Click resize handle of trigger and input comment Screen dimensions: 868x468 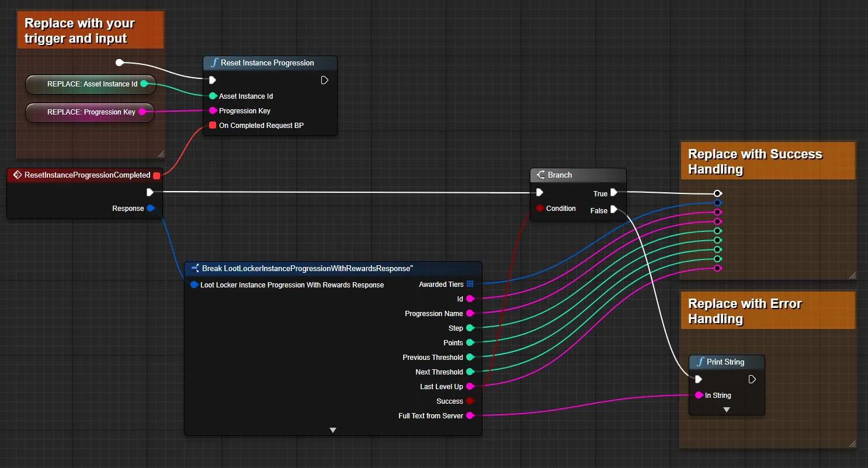pos(161,154)
